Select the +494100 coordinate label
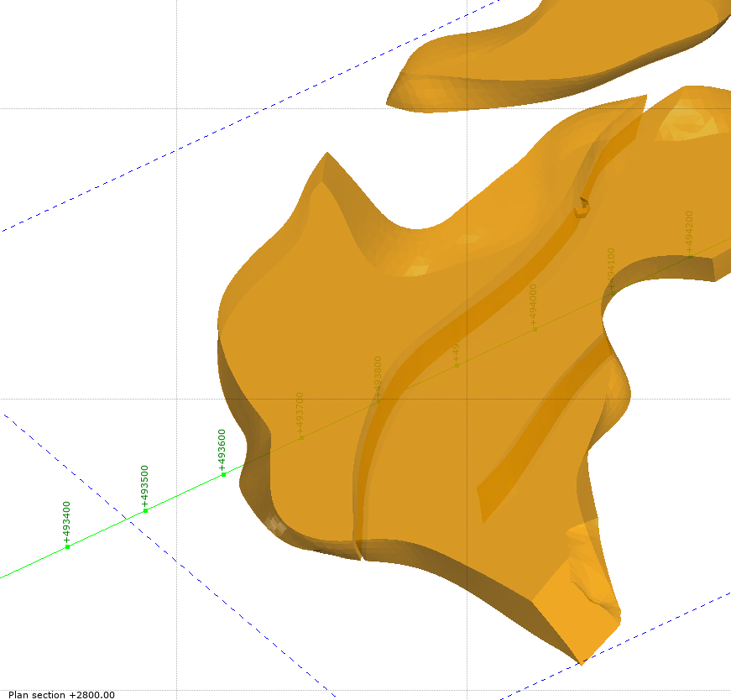 coord(611,269)
